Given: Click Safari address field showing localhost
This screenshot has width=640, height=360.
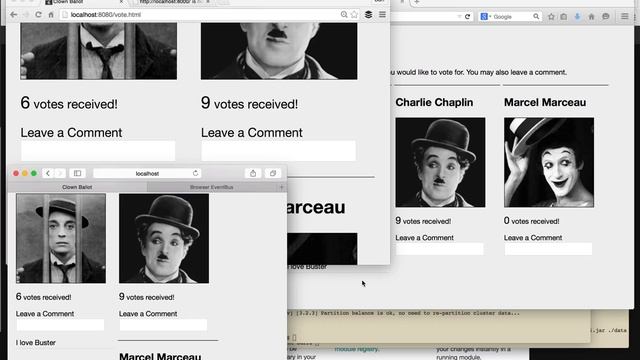Looking at the screenshot, I should click(x=147, y=173).
